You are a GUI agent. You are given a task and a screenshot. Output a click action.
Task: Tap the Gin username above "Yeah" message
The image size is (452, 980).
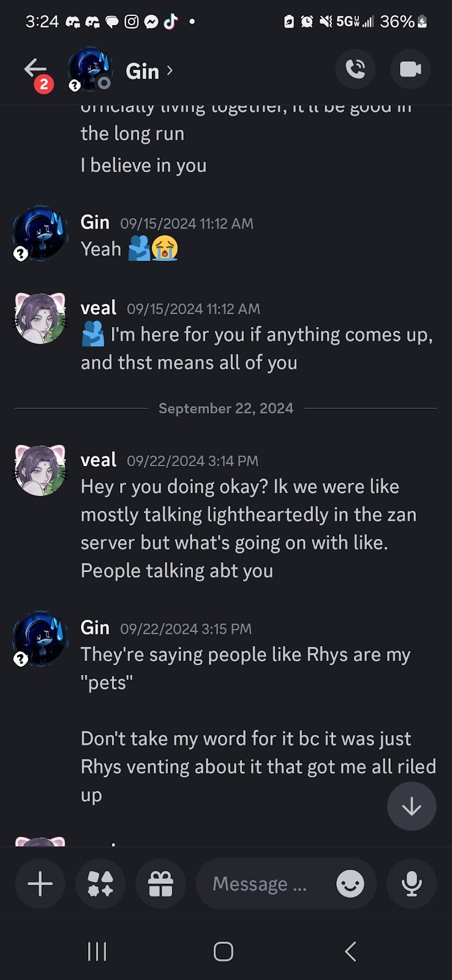[95, 222]
